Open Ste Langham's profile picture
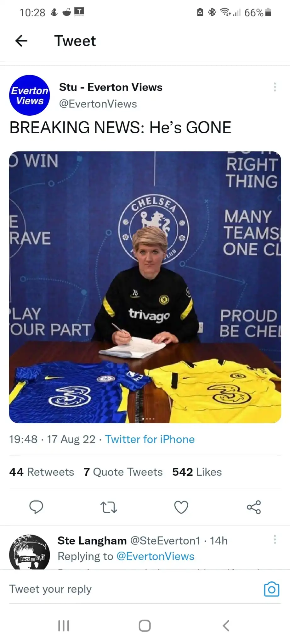The width and height of the screenshot is (290, 644). point(30,552)
